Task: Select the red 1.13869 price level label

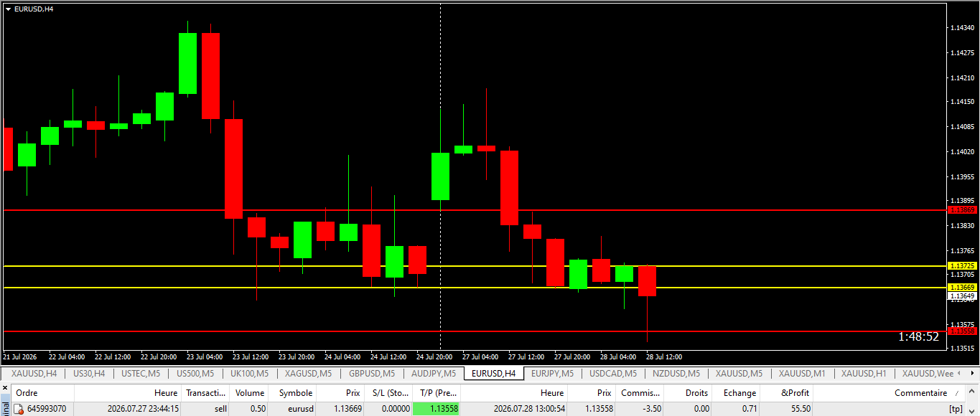Action: point(962,210)
